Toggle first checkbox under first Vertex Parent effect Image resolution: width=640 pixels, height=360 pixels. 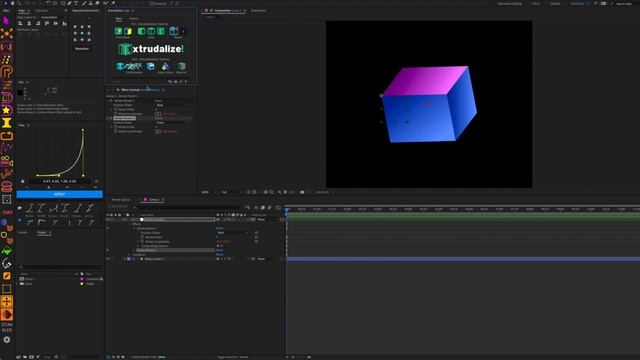tap(116, 109)
